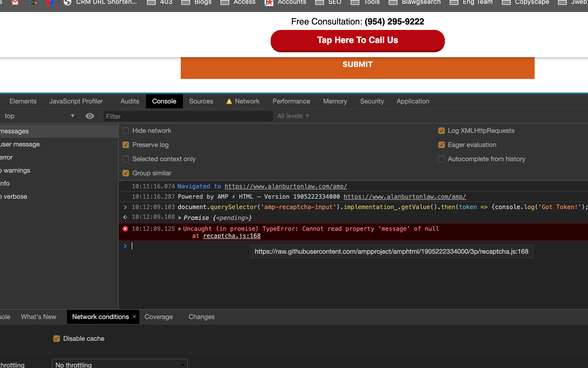This screenshot has height=368, width=588.
Task: Click the Gmail bookmark icon
Action: (x=15, y=2)
